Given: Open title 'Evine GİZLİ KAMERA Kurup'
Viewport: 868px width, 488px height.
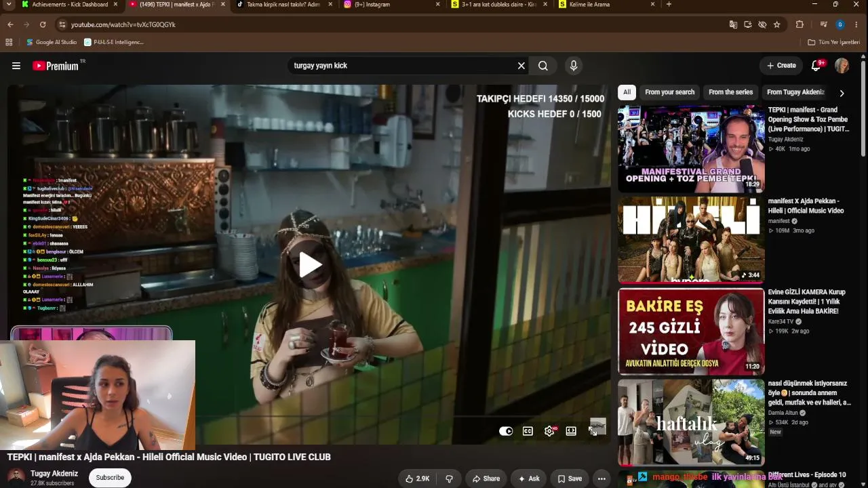Looking at the screenshot, I should click(807, 302).
